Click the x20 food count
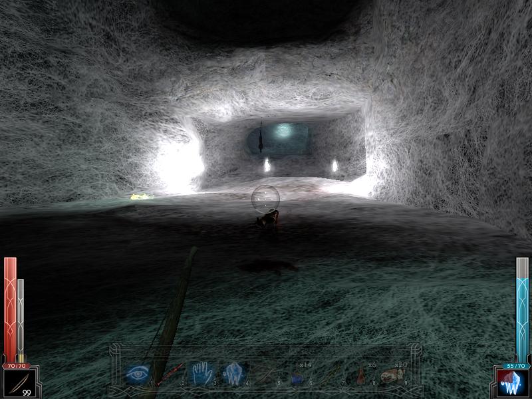Screen dimensions: 532x399 tap(401, 365)
